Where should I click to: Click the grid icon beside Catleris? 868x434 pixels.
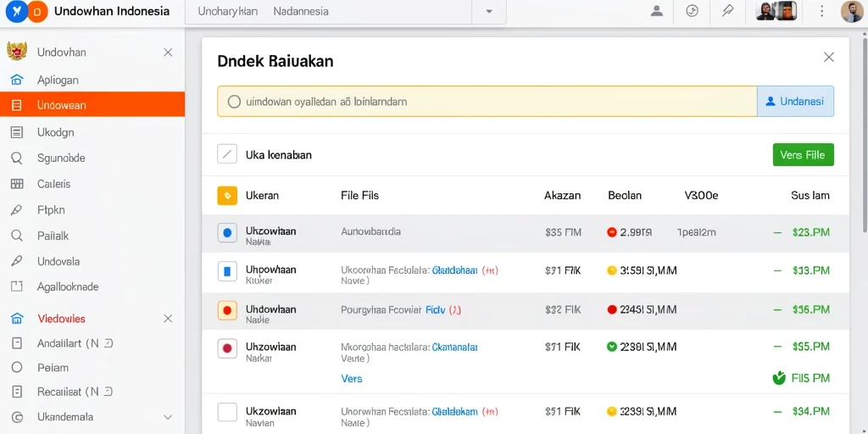click(x=17, y=184)
